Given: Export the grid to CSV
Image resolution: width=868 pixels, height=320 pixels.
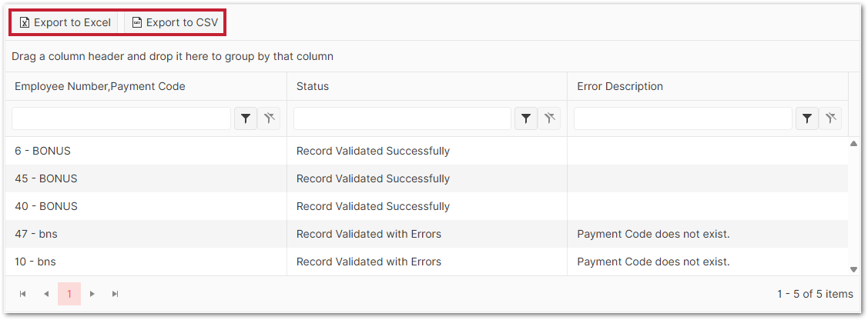Looking at the screenshot, I should [x=175, y=22].
